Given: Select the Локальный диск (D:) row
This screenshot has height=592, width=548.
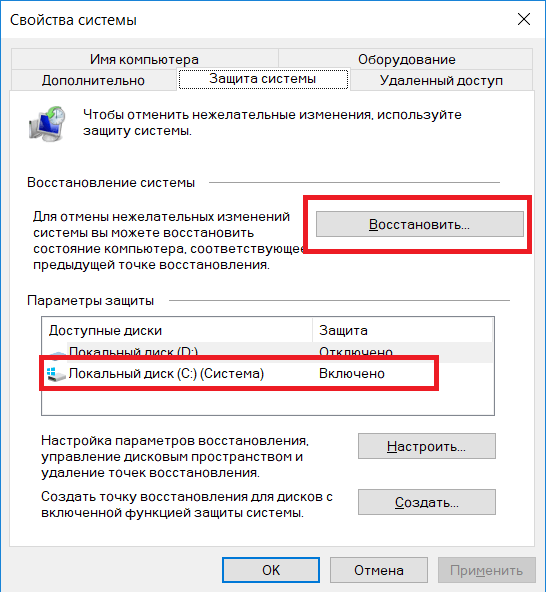Looking at the screenshot, I should (x=267, y=352).
